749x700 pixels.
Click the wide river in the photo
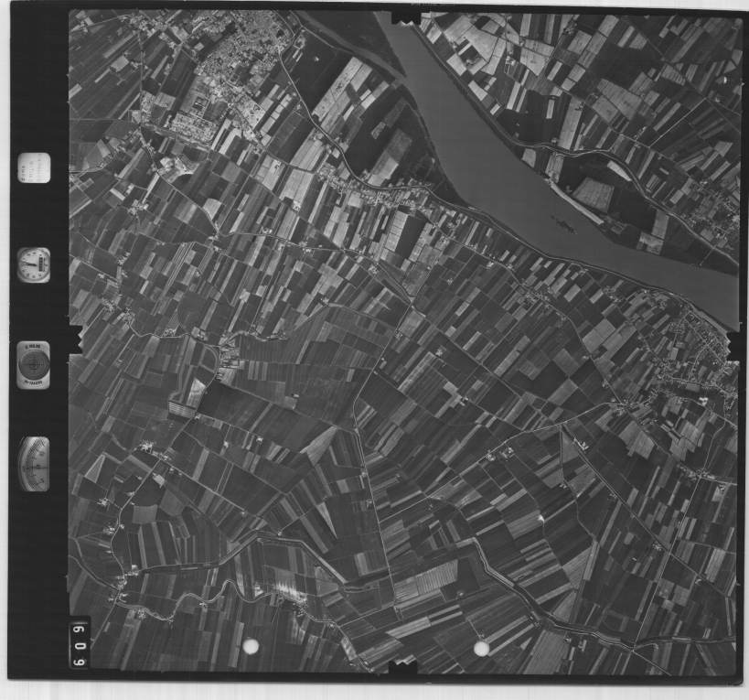click(494, 174)
